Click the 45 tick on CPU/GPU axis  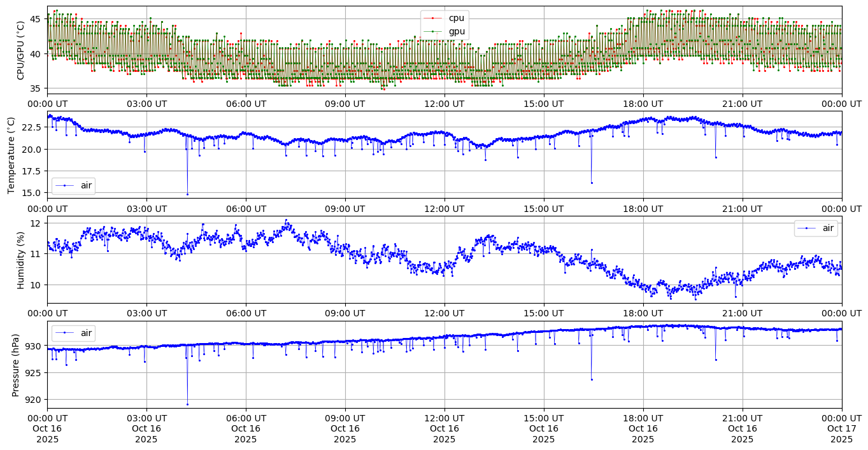point(35,19)
